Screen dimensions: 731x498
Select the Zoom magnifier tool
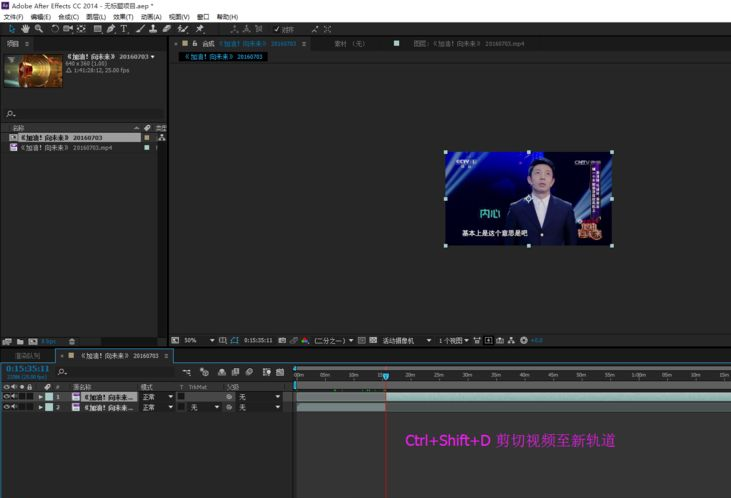click(38, 29)
